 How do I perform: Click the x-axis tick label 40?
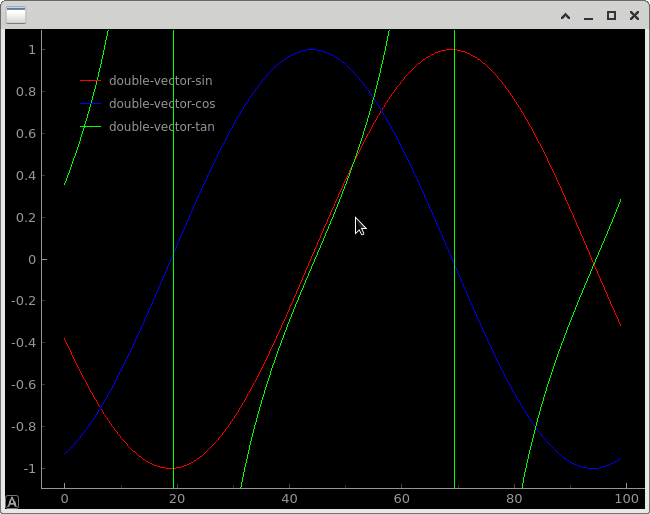point(289,497)
